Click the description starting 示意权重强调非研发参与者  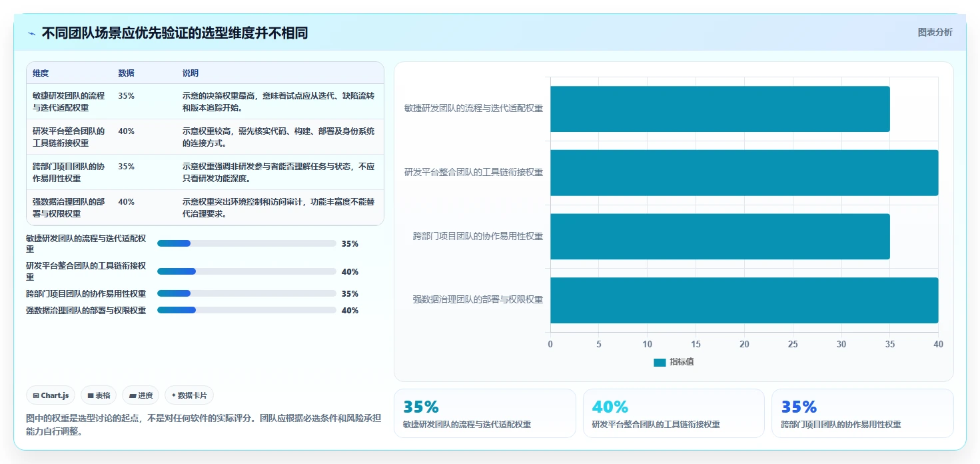coord(278,172)
